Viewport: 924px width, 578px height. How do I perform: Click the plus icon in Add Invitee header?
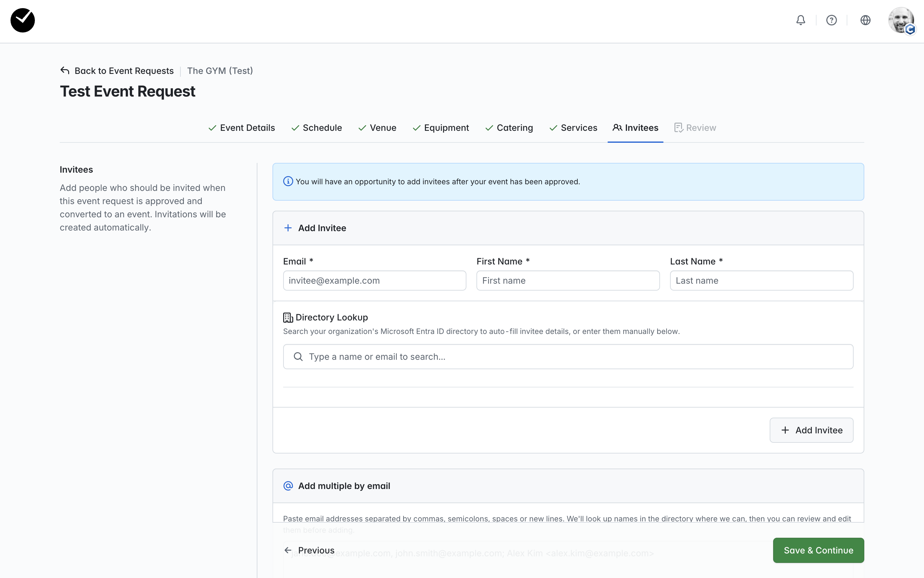tap(288, 228)
